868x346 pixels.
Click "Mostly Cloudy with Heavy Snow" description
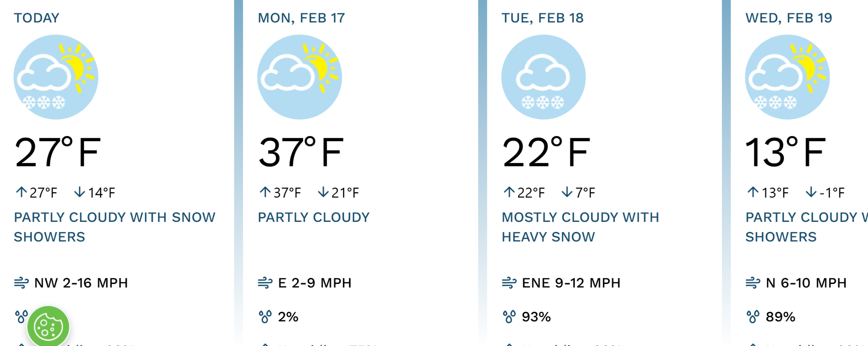(580, 227)
